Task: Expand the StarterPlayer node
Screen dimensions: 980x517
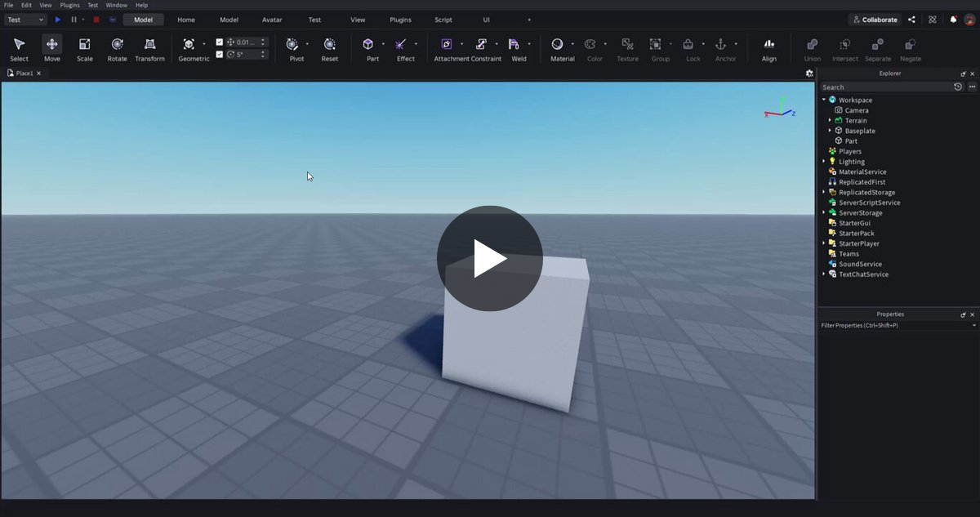Action: pos(823,243)
